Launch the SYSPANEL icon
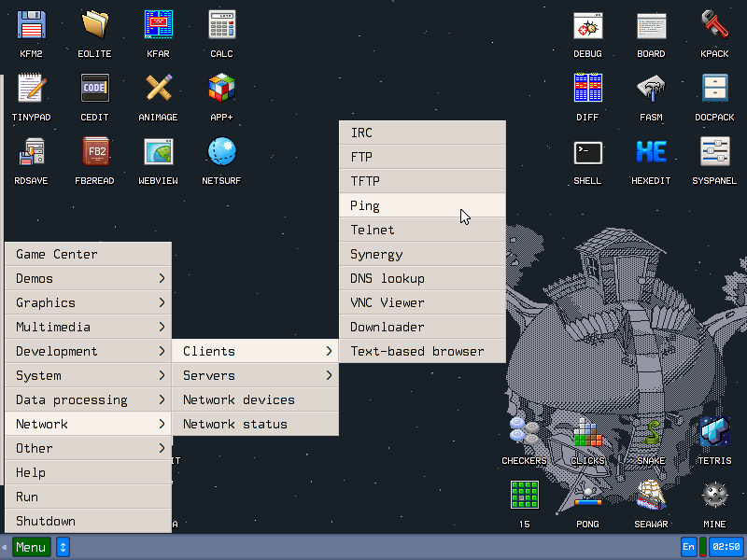The width and height of the screenshot is (747, 560). pyautogui.click(x=714, y=152)
